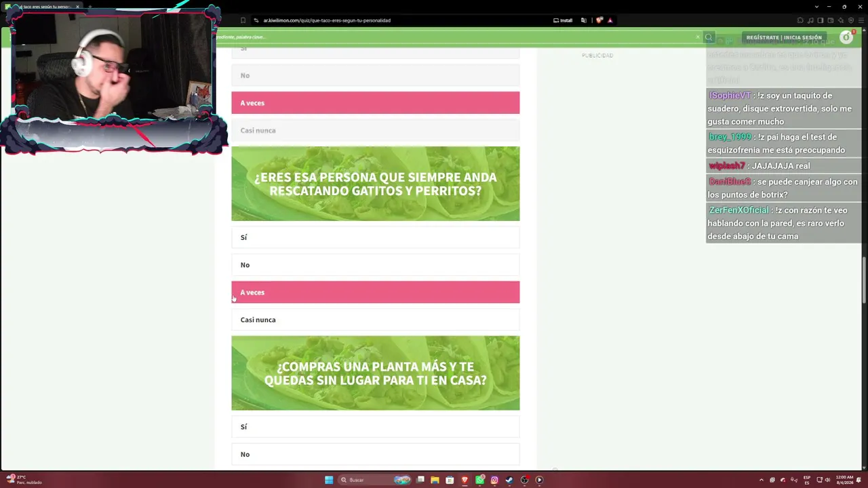Open the Brave VPN shield icon

(851, 20)
